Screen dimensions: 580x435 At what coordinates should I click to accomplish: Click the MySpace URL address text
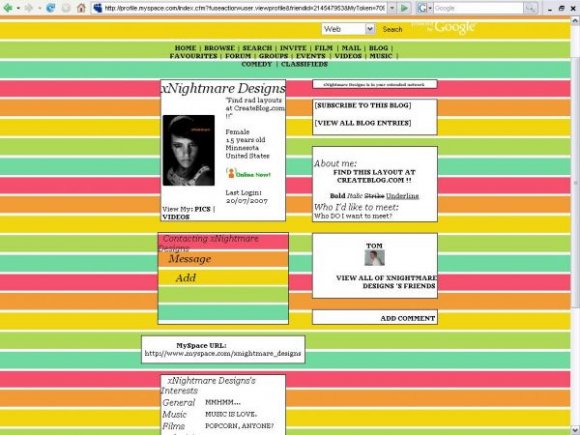click(x=223, y=354)
